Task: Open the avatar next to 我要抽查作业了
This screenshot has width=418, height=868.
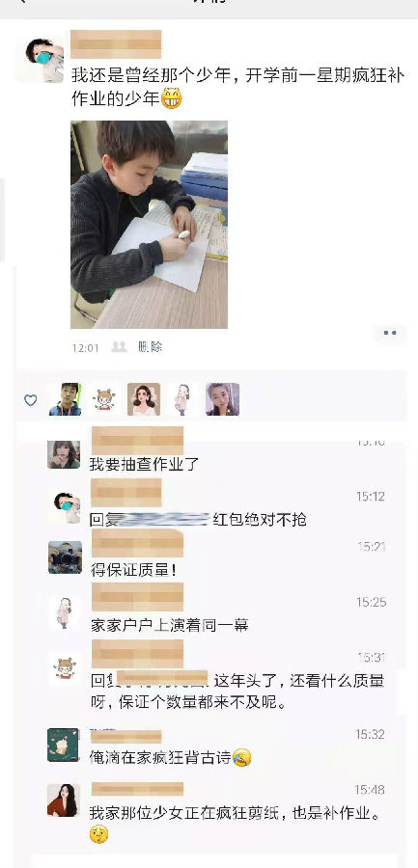Action: click(64, 455)
